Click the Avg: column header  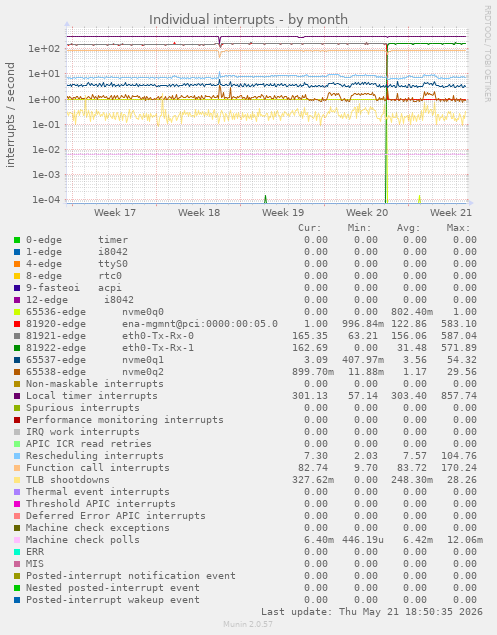408,228
